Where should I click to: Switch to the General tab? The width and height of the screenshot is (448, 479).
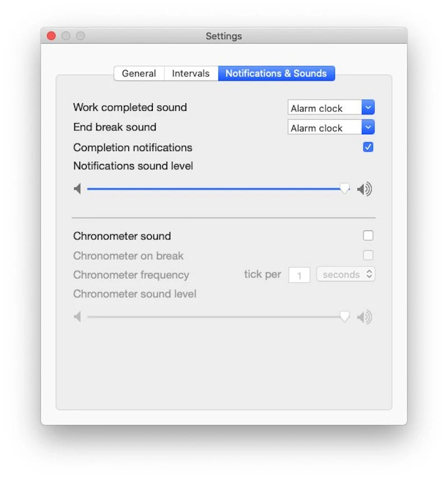point(139,73)
